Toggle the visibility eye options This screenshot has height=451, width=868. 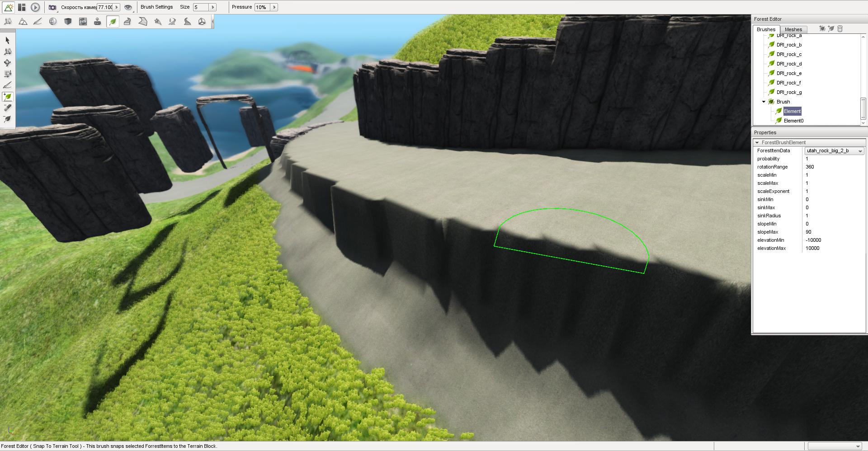[128, 7]
